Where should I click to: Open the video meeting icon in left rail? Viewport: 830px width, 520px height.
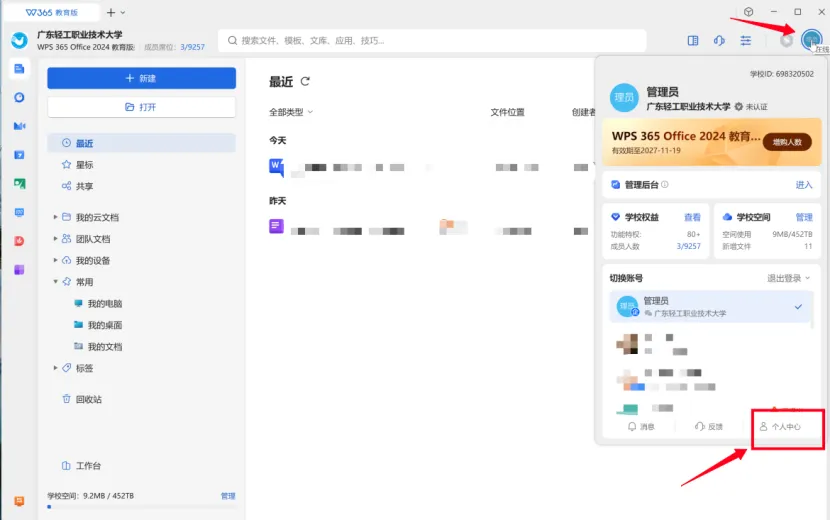click(19, 126)
